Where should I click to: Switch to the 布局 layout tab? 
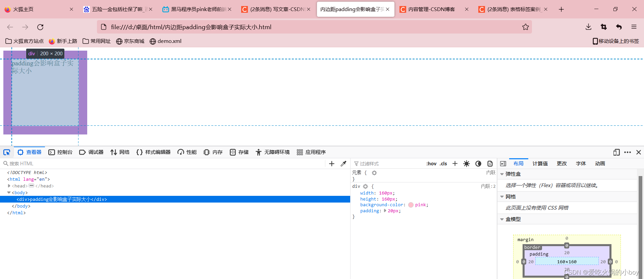519,164
